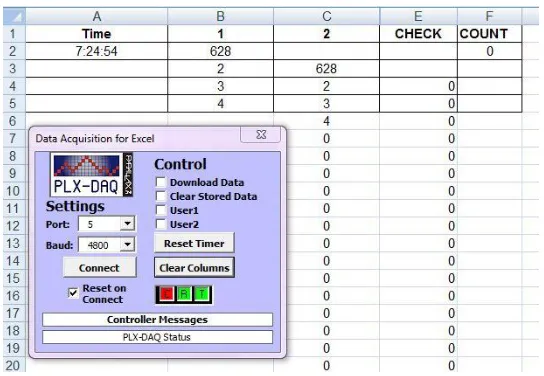
Task: Click the PLX-DAQ logo image
Action: (92, 175)
